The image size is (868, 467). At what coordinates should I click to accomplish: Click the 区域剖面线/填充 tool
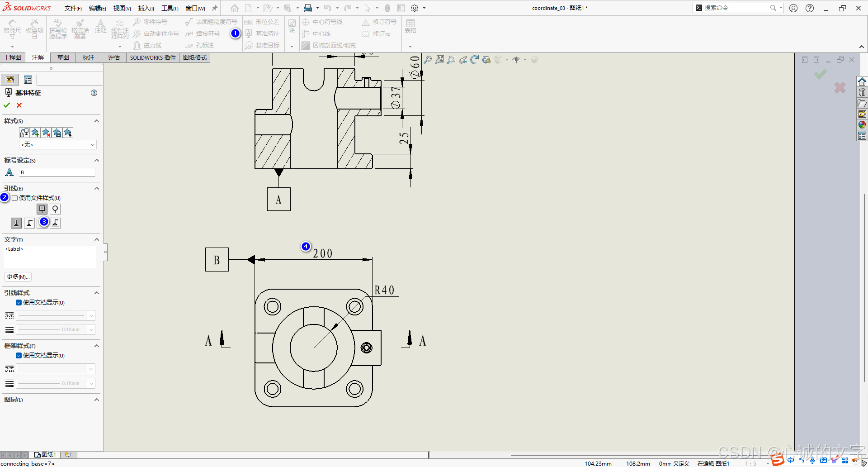pos(329,45)
